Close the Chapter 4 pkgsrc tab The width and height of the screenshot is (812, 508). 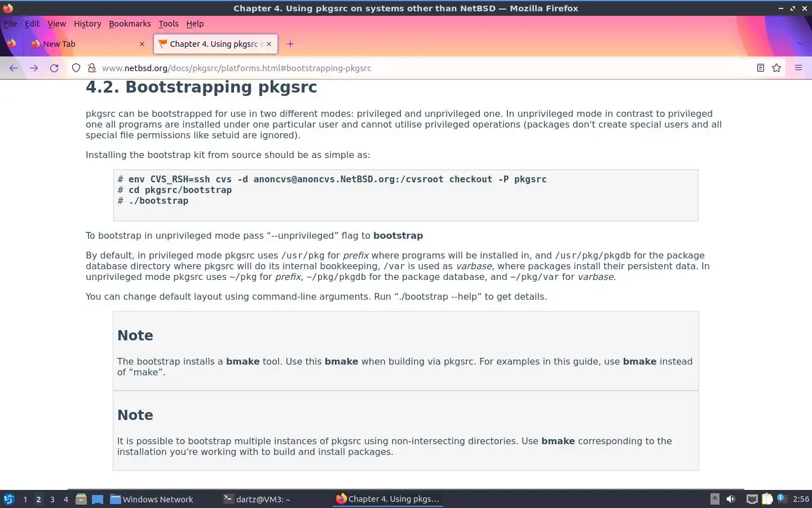(269, 44)
